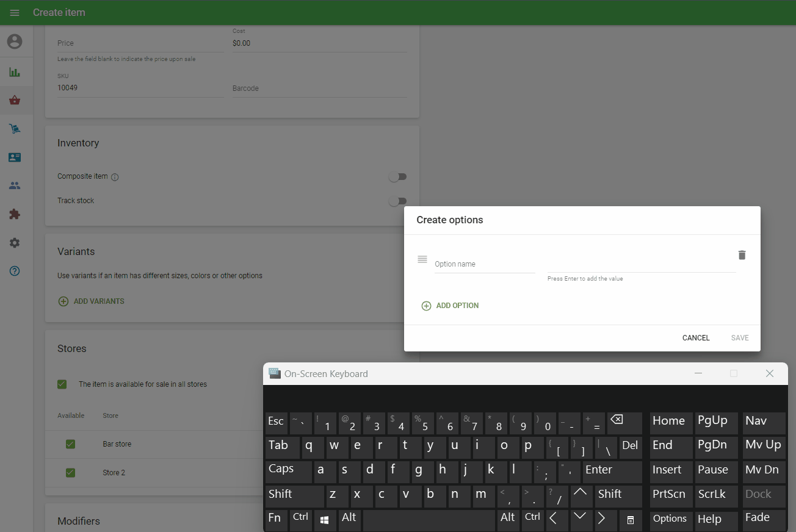The height and width of the screenshot is (532, 796).
Task: Click the trash icon to delete option
Action: [742, 255]
